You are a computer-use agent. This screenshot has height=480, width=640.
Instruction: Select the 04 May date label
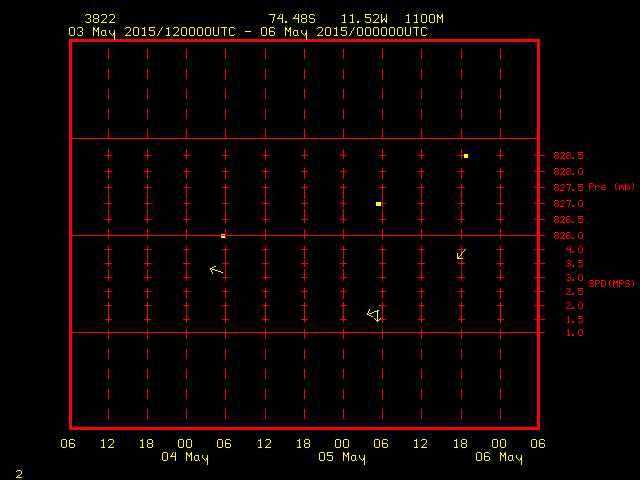pos(185,458)
